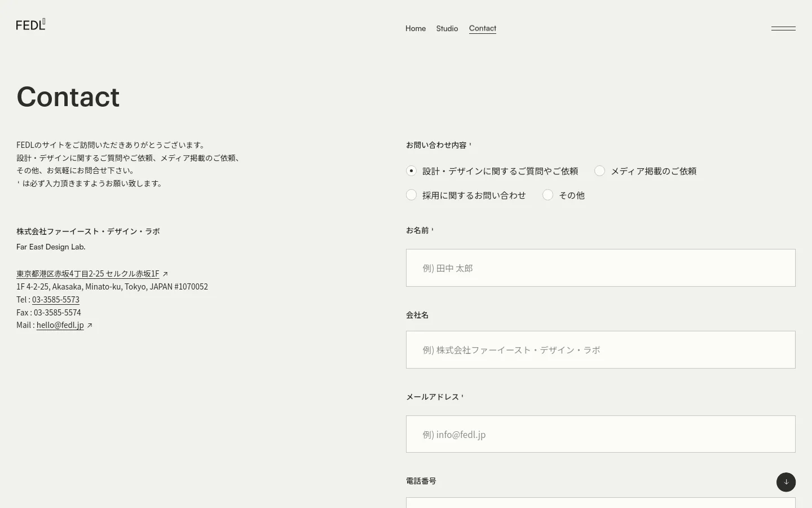Open the hamburger menu icon
This screenshot has height=508, width=812.
(783, 28)
